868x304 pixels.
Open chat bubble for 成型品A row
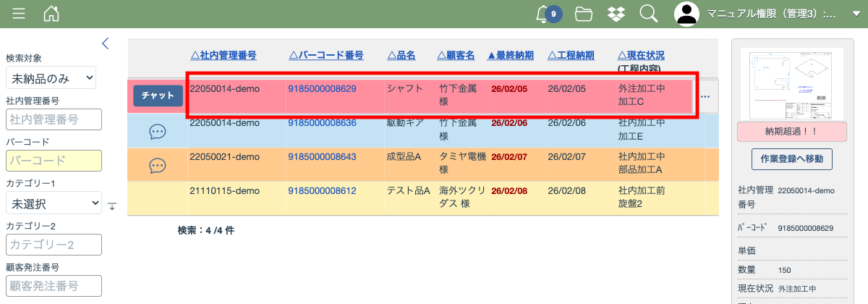158,166
